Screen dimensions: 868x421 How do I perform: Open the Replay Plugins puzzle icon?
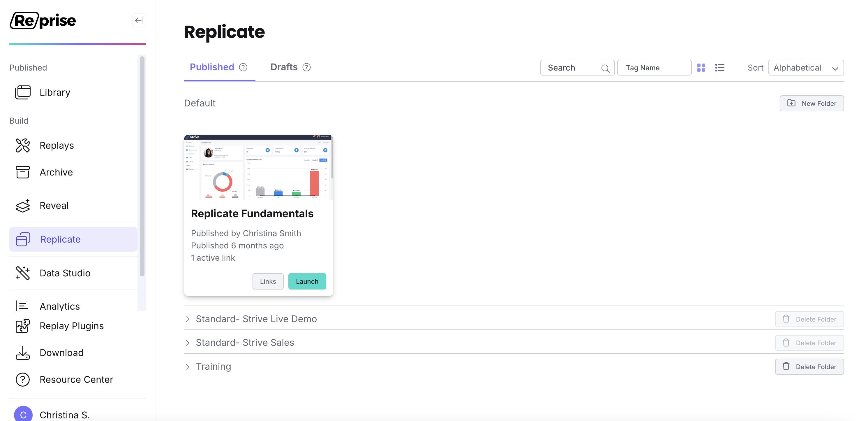point(23,326)
